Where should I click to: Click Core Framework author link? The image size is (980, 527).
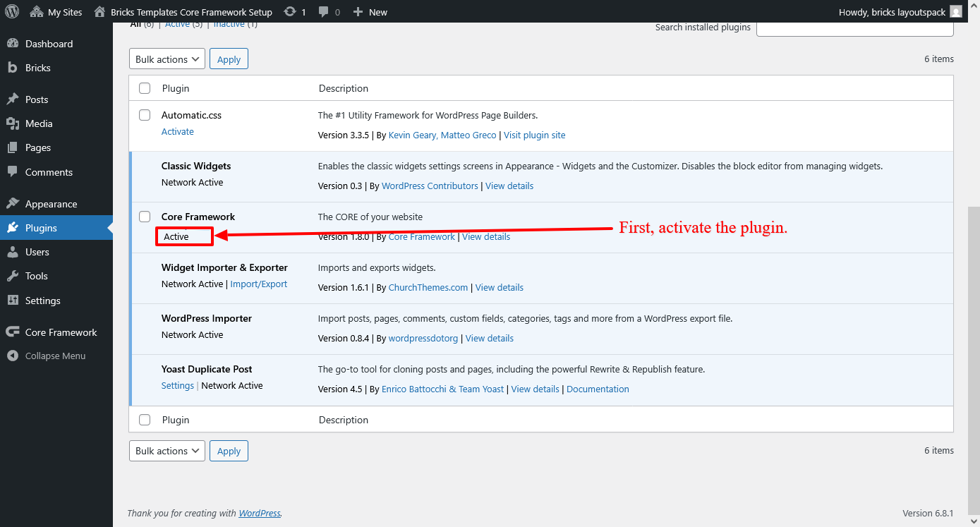pyautogui.click(x=422, y=237)
